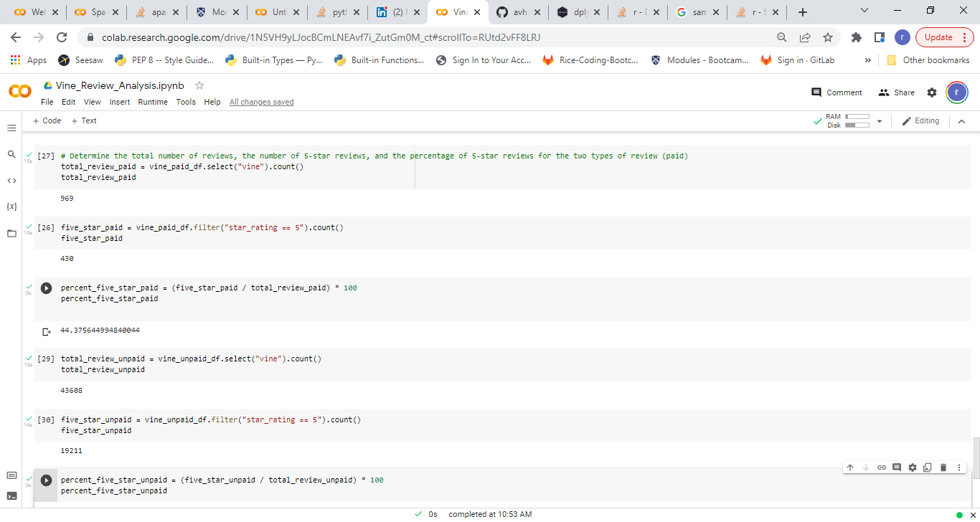This screenshot has height=522, width=980.
Task: Copy a link to the selected cell
Action: pos(881,467)
